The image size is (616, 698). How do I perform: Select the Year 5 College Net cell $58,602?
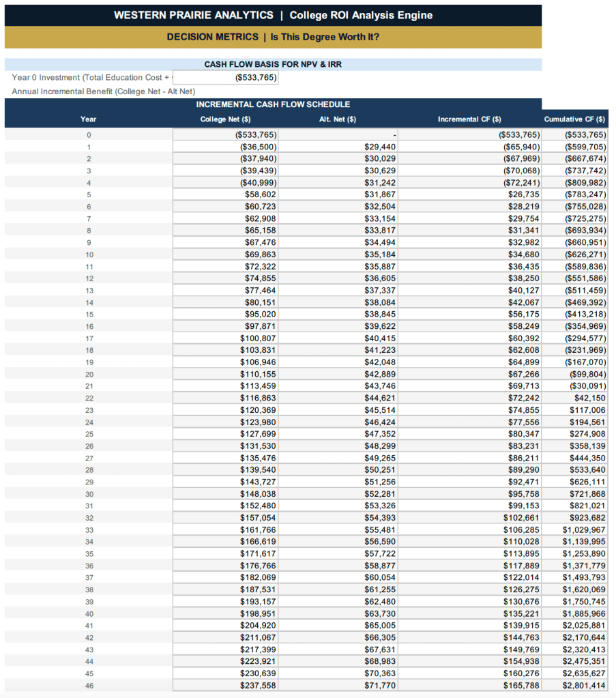tap(226, 195)
